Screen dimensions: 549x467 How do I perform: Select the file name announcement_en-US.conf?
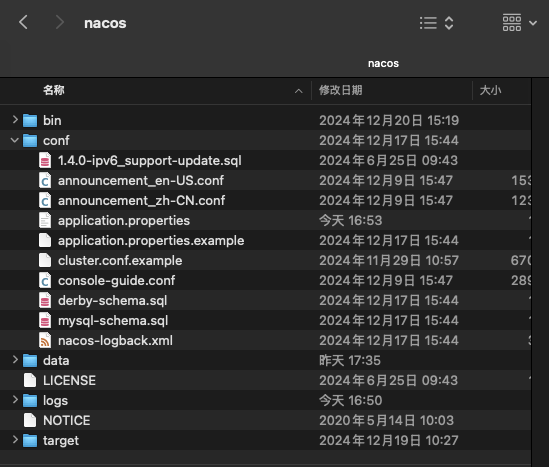(140, 181)
